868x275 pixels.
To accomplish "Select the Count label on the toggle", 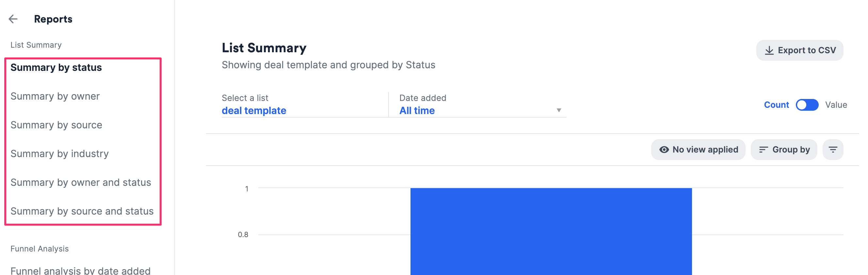I will (x=776, y=105).
